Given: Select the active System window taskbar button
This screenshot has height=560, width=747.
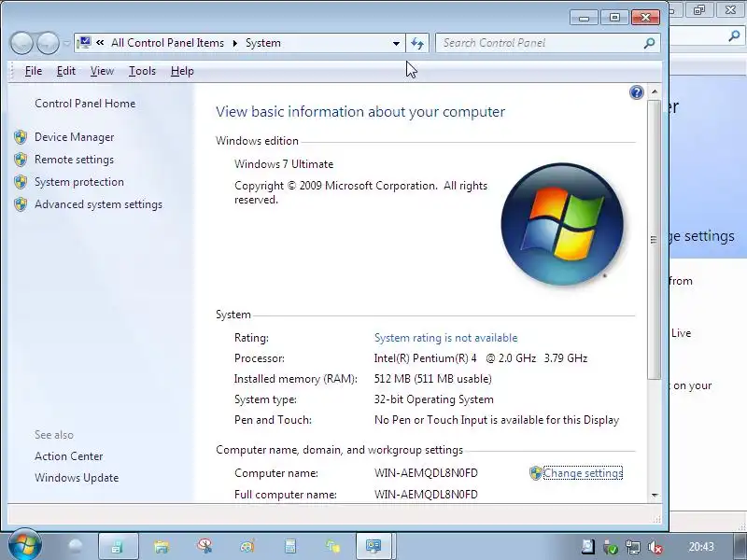Looking at the screenshot, I should (375, 546).
